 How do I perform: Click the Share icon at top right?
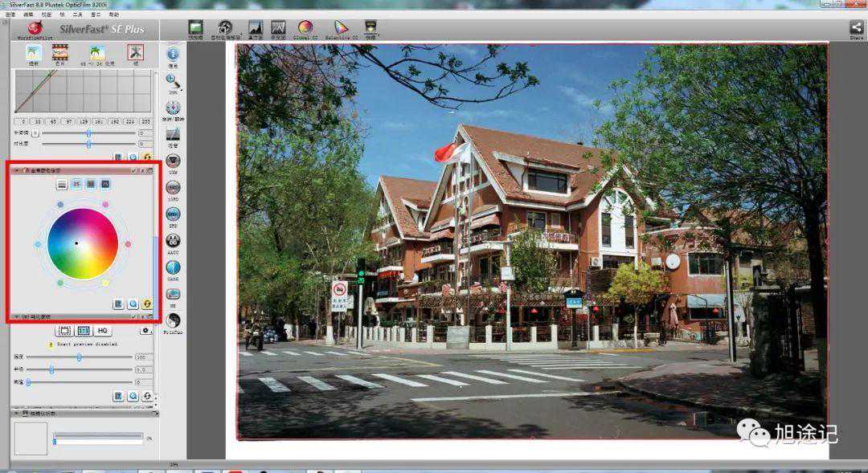pos(856,29)
